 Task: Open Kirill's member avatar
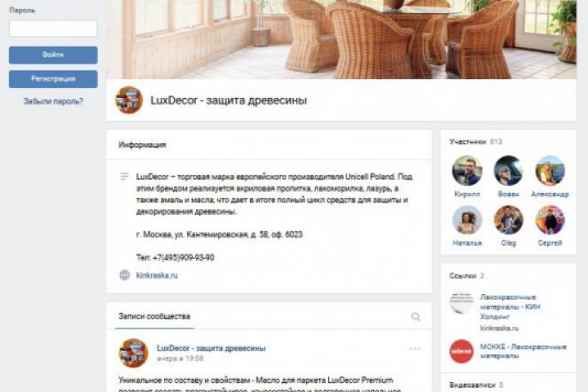(x=467, y=171)
